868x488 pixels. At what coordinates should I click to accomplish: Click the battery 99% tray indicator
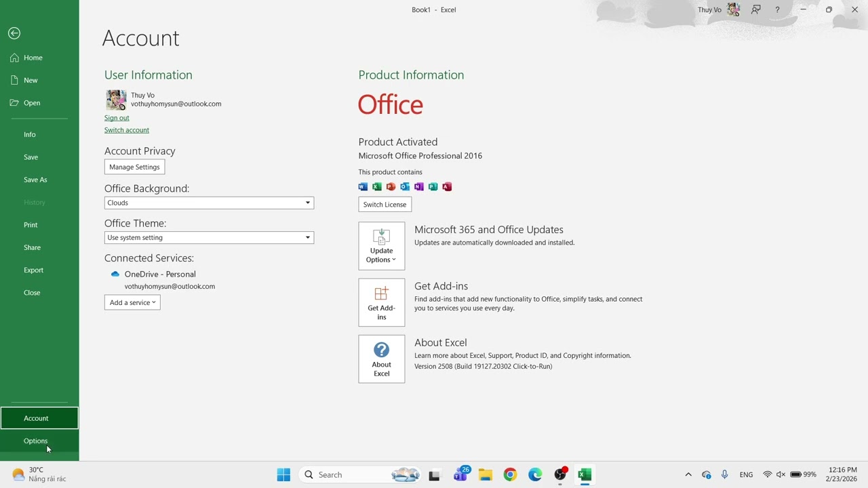[803, 474]
